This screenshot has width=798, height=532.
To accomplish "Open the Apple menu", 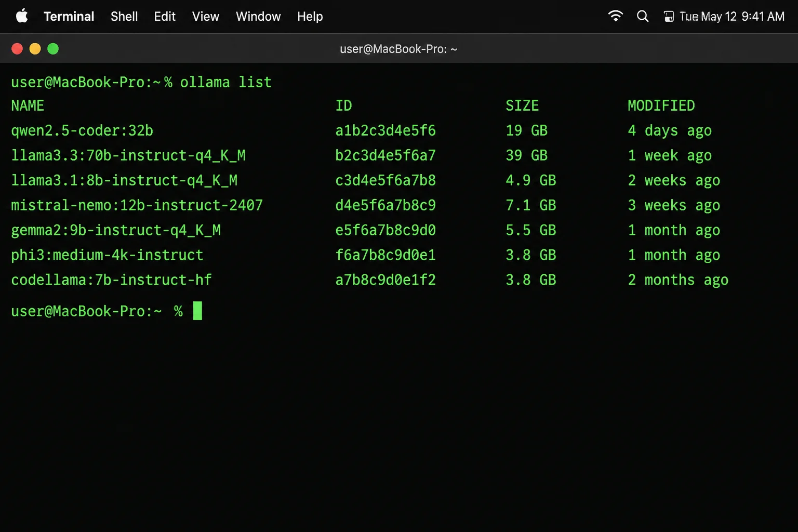I will click(22, 16).
